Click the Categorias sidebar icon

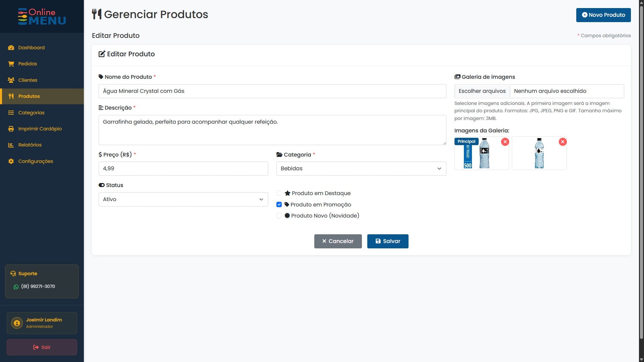pyautogui.click(x=11, y=113)
